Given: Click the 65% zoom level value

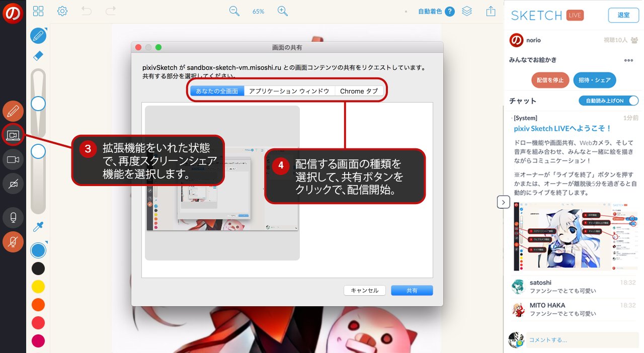Looking at the screenshot, I should click(259, 11).
